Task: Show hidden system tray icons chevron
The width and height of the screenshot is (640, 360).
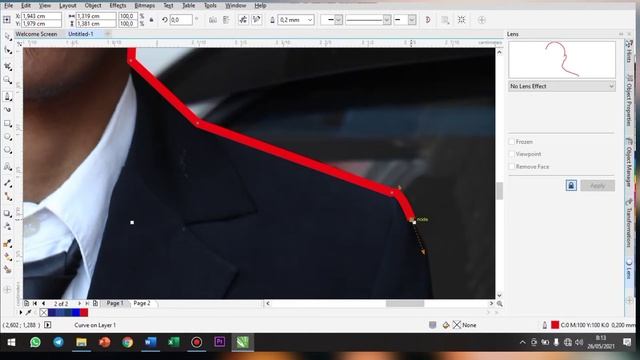Action: tap(522, 342)
